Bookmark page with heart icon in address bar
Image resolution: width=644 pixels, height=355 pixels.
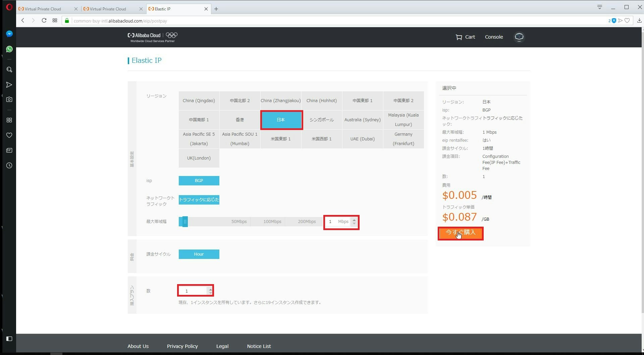point(627,20)
